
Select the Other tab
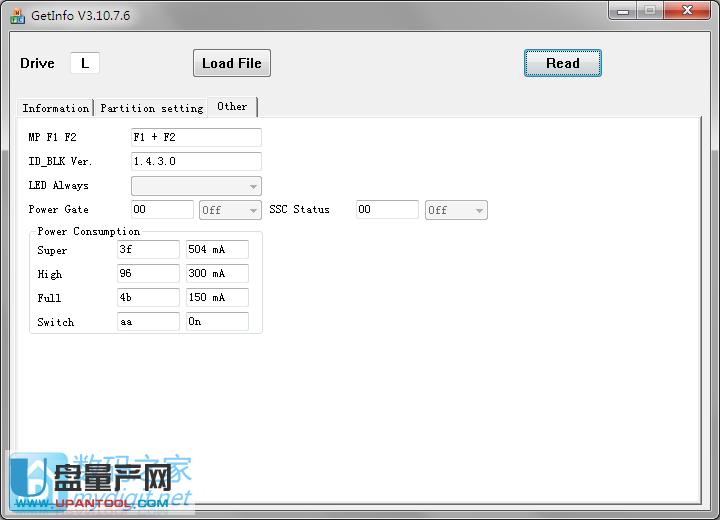[232, 107]
